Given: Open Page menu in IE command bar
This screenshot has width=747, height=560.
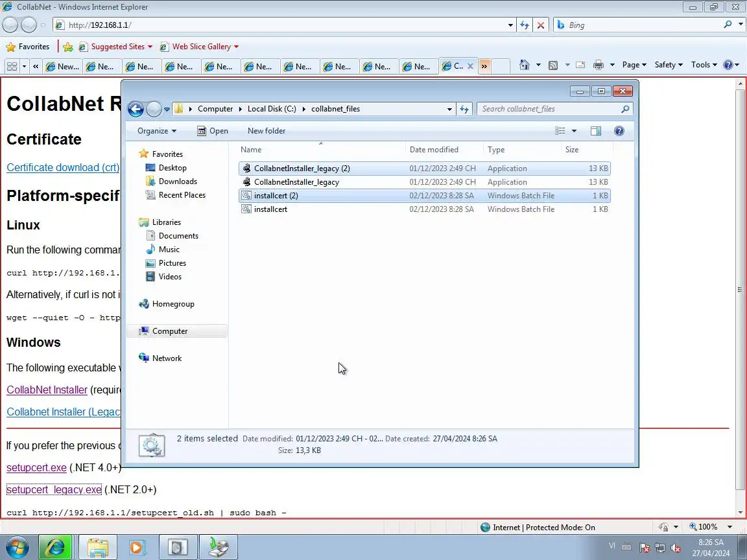Looking at the screenshot, I should click(x=634, y=65).
